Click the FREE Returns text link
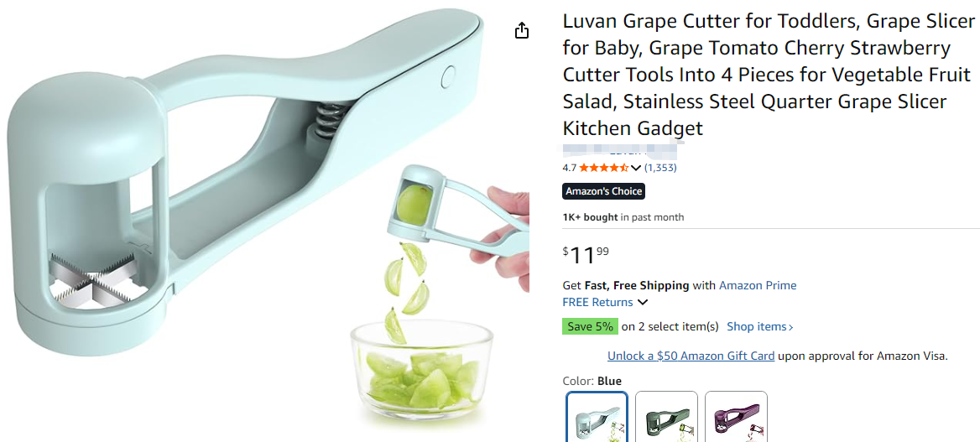This screenshot has width=980, height=442. tap(597, 302)
